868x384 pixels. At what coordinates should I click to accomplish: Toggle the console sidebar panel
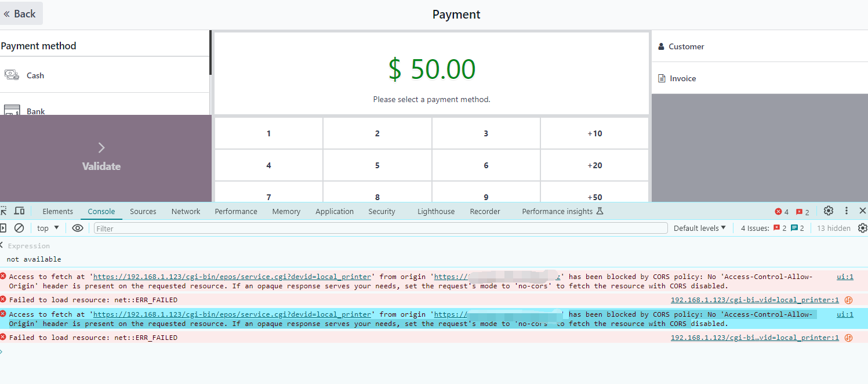(3, 228)
